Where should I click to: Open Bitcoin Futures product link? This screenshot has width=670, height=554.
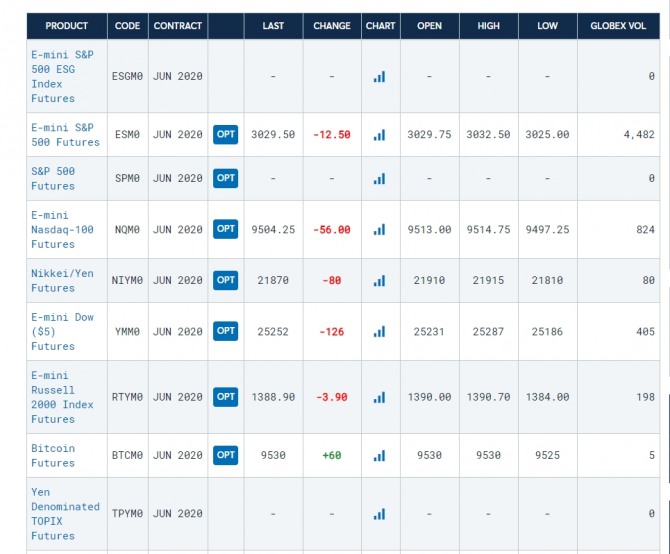click(x=53, y=456)
